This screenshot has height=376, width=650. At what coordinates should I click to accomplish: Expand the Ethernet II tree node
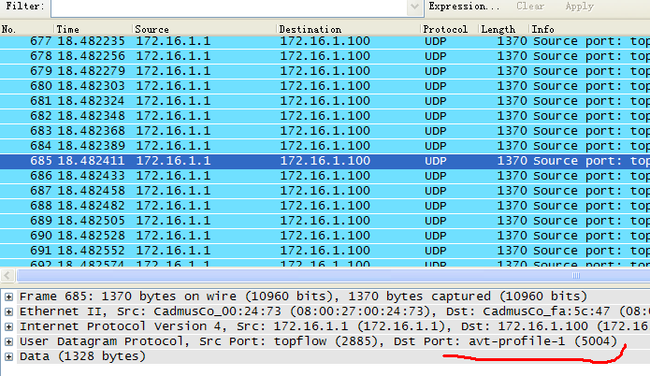coord(9,312)
